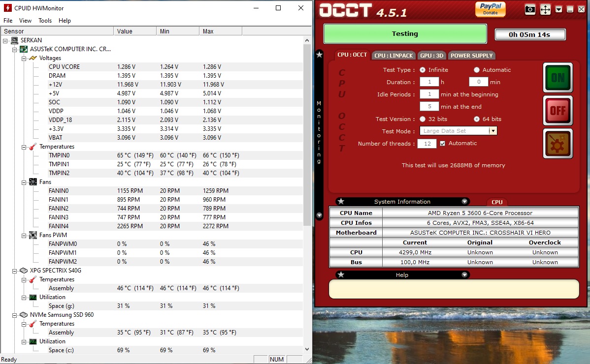
Task: Click the Fans PWM icon
Action: coord(33,235)
